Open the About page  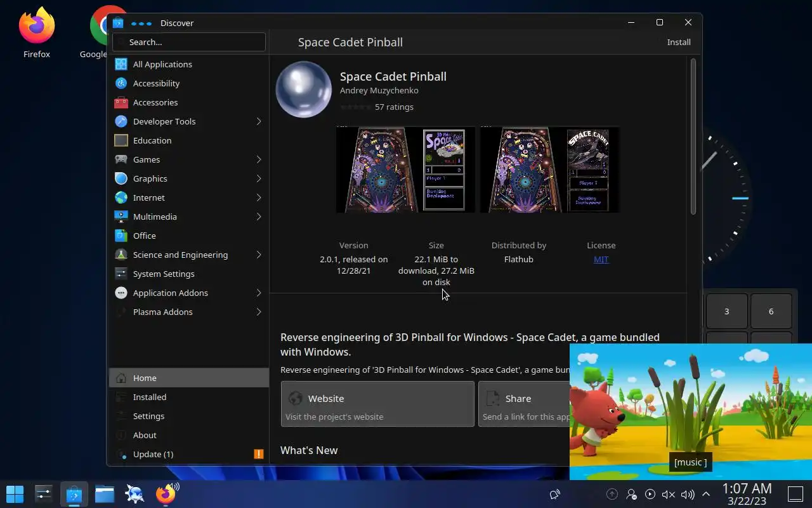click(189, 435)
